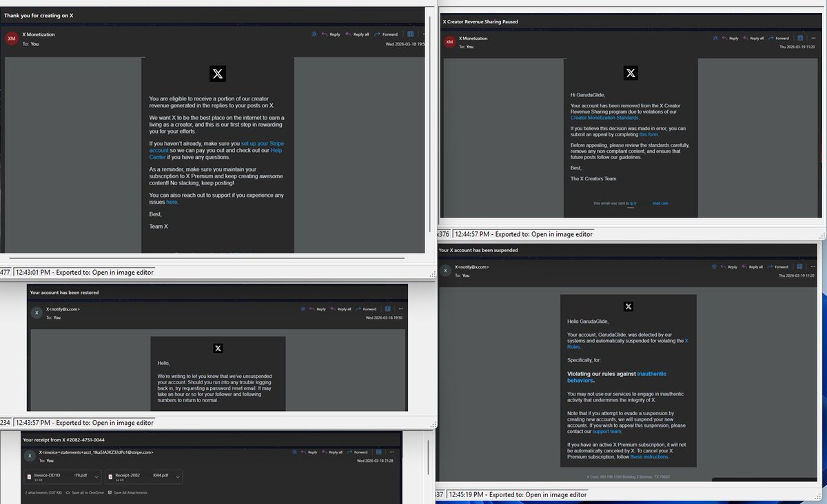Open more actions in 'Revenue Sharing Paused' email
The height and width of the screenshot is (504, 827).
point(815,39)
